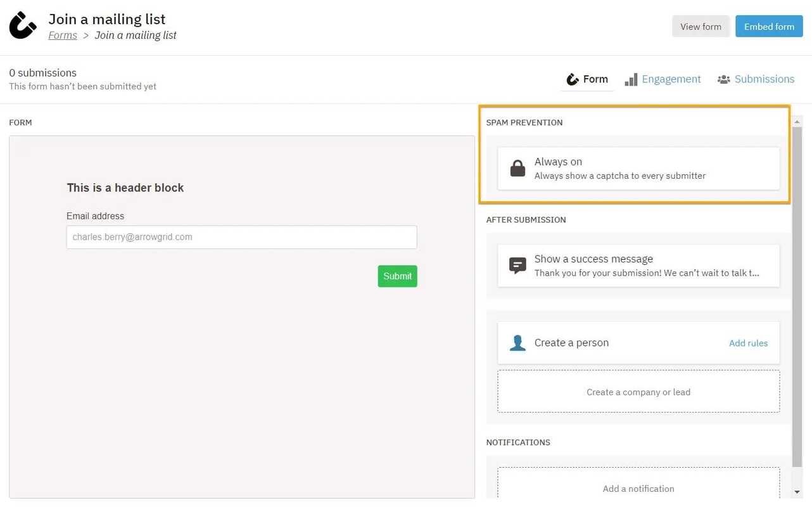This screenshot has width=812, height=507.
Task: Click the scrollbar up arrow icon
Action: [797, 121]
